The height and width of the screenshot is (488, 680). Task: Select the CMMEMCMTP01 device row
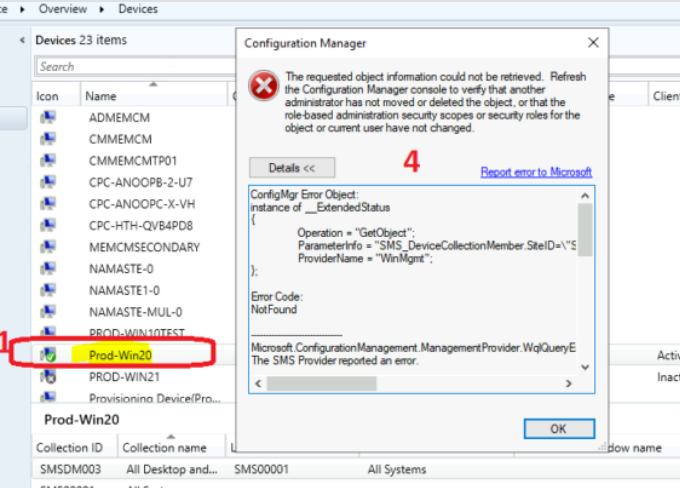(134, 161)
